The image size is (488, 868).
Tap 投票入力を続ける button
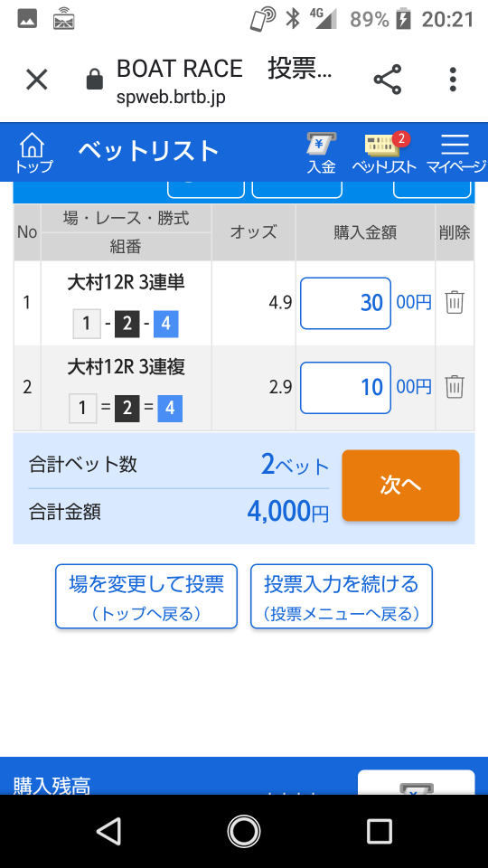point(342,596)
